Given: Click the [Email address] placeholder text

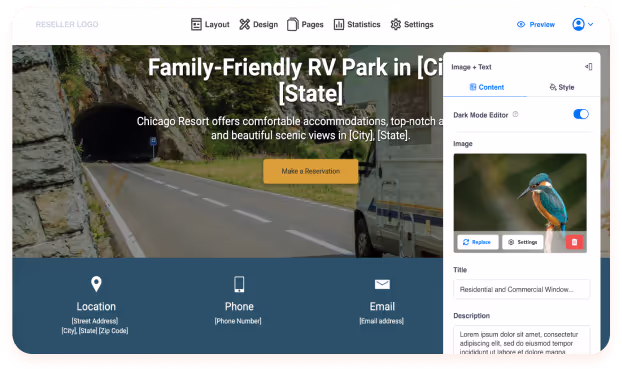Looking at the screenshot, I should tap(382, 321).
